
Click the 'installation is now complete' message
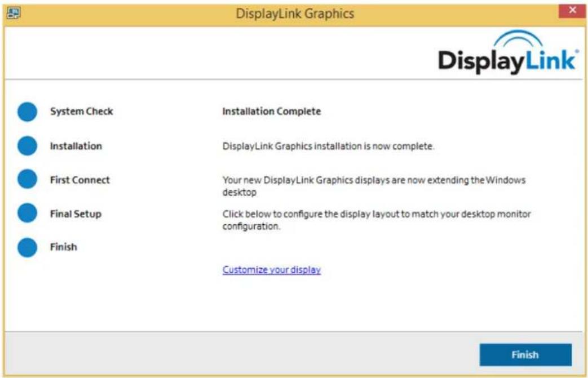pos(328,146)
